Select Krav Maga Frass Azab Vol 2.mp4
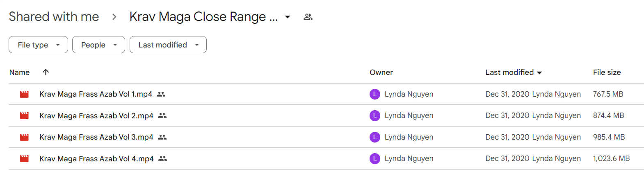 (96, 116)
